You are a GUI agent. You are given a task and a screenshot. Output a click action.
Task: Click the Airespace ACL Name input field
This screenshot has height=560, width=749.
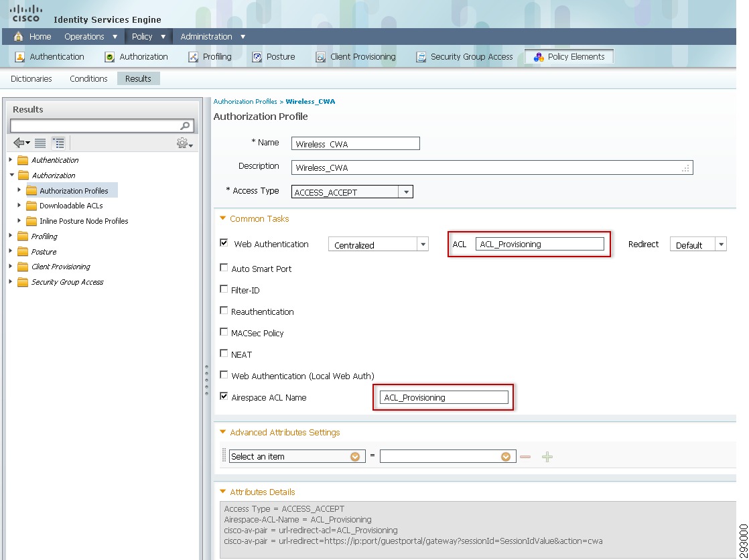[x=444, y=397]
